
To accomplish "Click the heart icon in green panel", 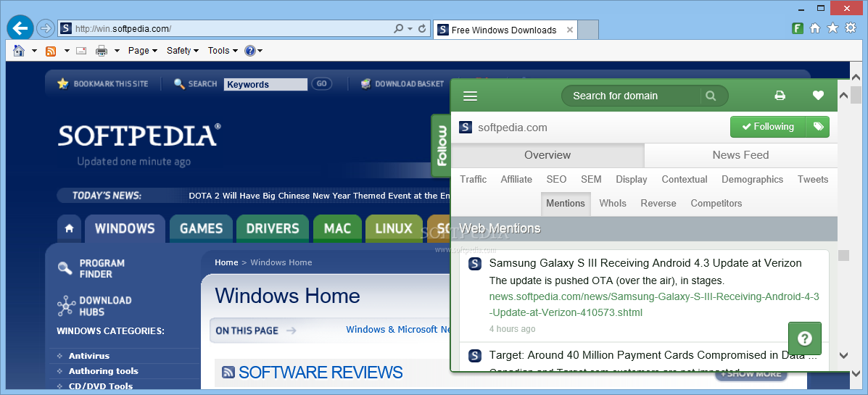I will click(818, 96).
